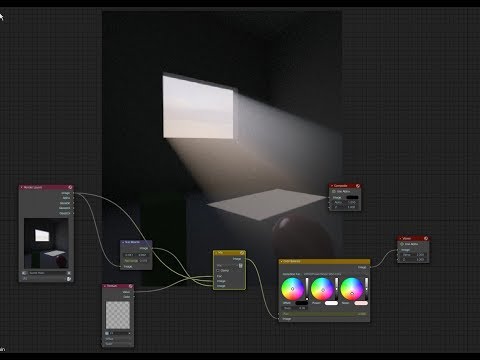Adjust the Gain brightness slider
The height and width of the screenshot is (360, 480).
[x=366, y=289]
